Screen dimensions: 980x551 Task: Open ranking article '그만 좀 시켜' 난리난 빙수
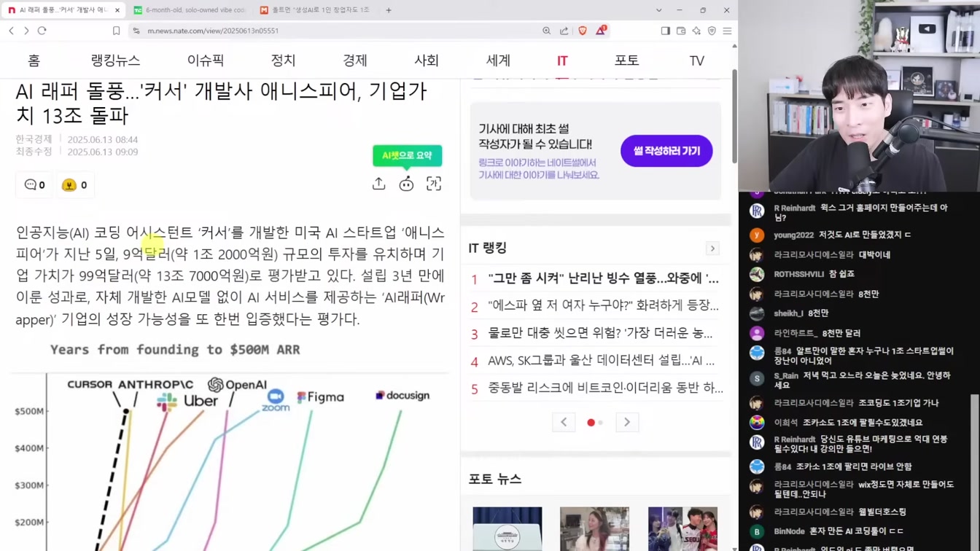pos(603,278)
